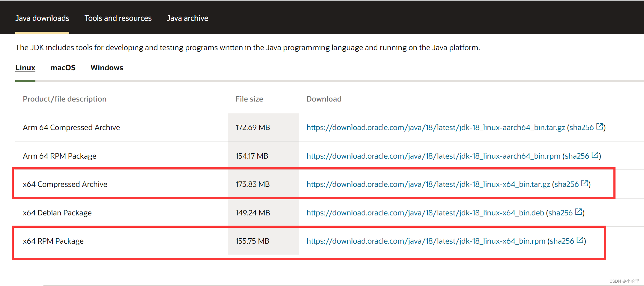644x286 pixels.
Task: Open sha256 for x64 Compressed Archive
Action: point(566,184)
